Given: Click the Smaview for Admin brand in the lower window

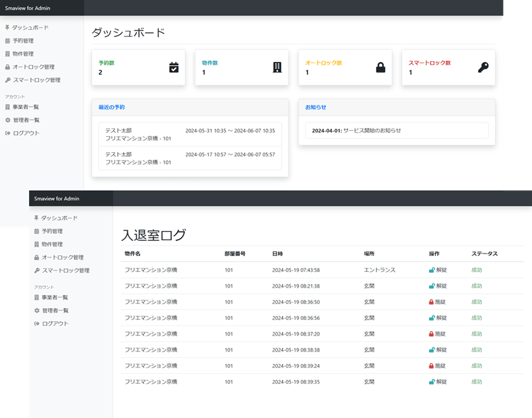Looking at the screenshot, I should [57, 199].
